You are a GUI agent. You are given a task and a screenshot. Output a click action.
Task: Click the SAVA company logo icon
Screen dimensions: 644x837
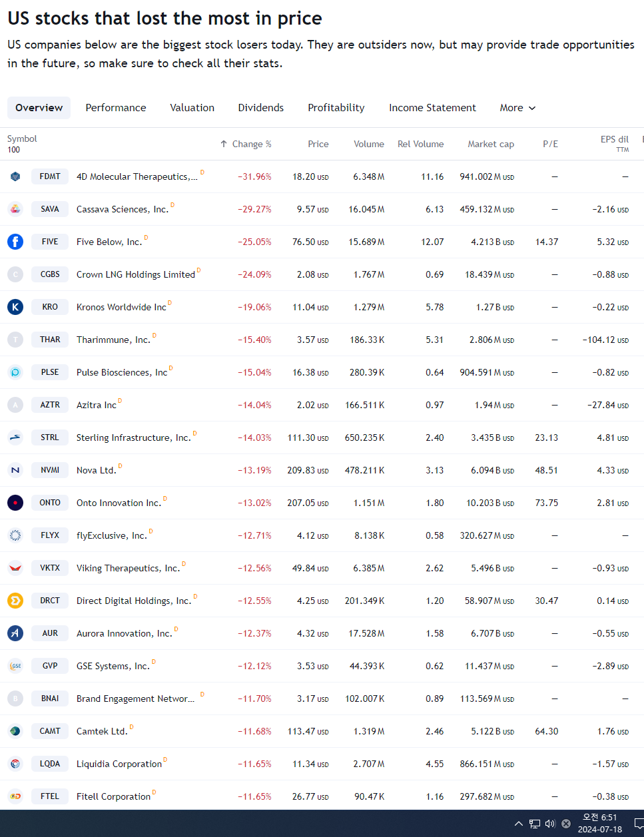(15, 209)
